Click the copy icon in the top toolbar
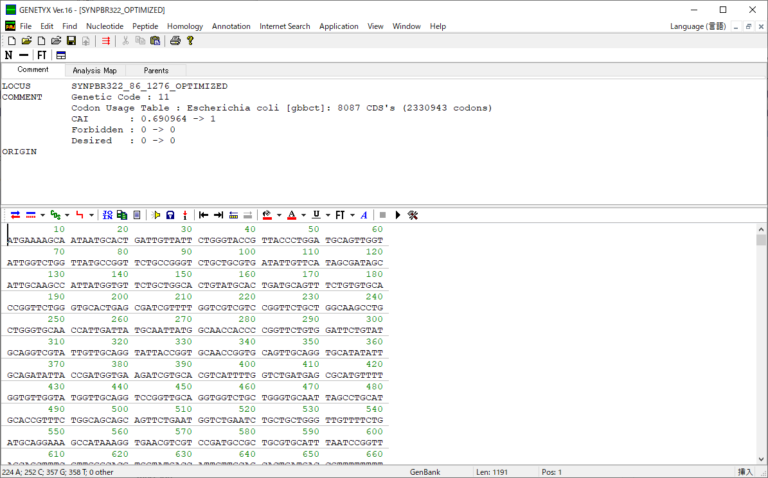768x478 pixels. tap(140, 41)
